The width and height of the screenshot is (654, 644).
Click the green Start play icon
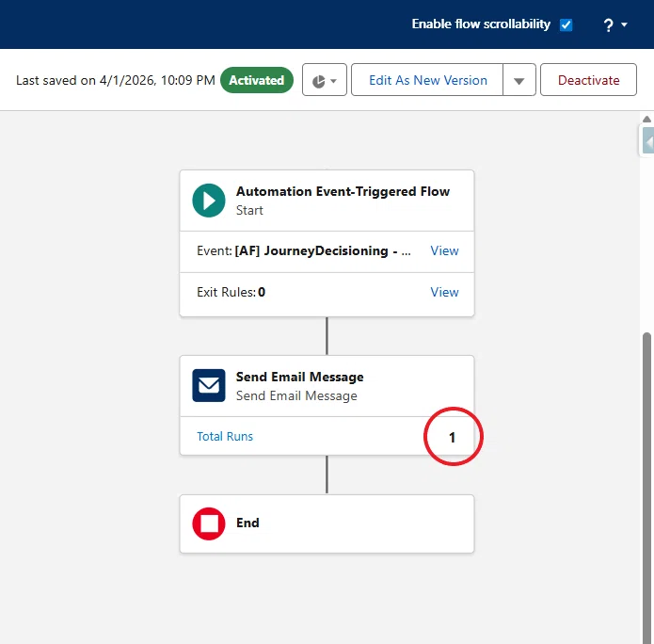(209, 201)
